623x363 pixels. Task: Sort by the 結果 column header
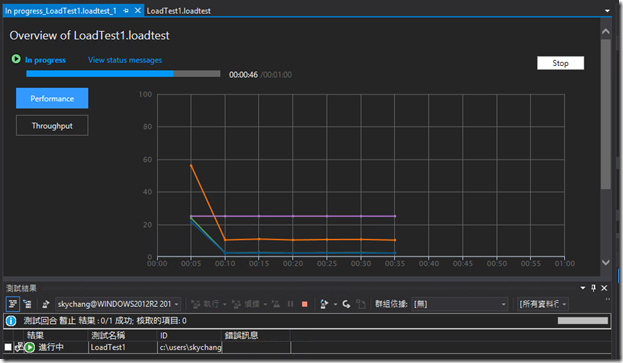55,335
